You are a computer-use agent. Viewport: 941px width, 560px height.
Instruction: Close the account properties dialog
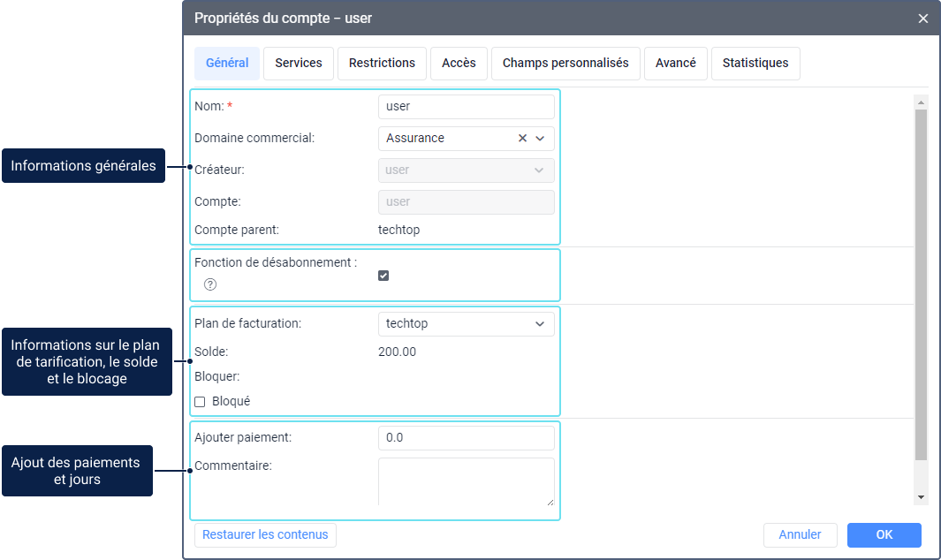pyautogui.click(x=923, y=19)
